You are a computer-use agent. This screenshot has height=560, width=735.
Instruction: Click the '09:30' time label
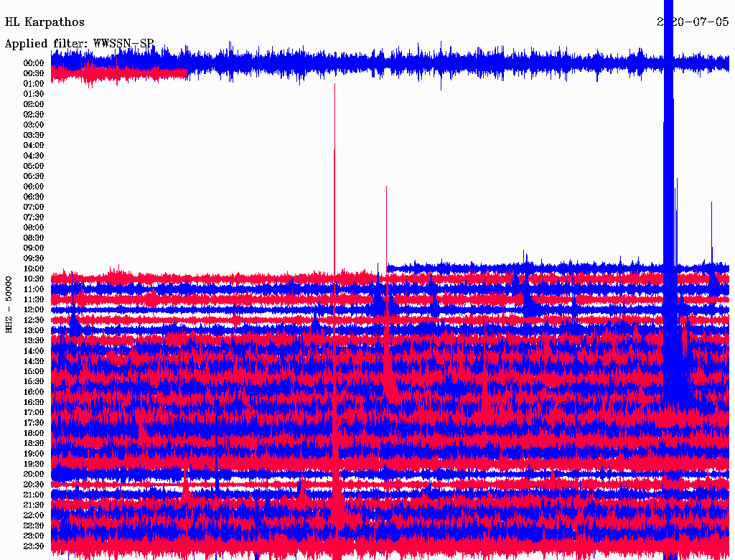pyautogui.click(x=34, y=258)
